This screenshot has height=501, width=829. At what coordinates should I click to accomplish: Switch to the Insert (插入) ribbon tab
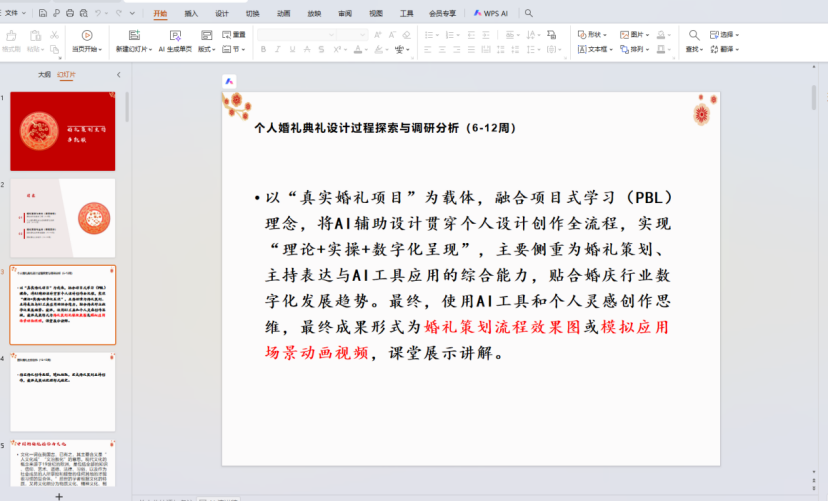191,14
